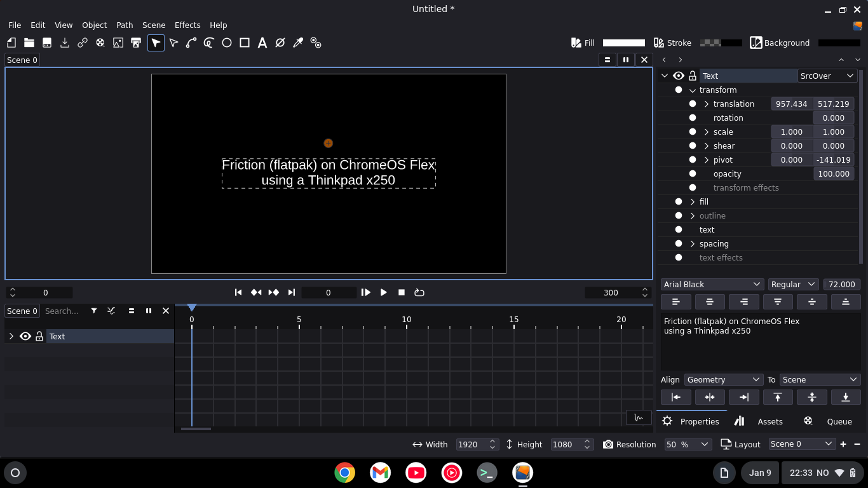Select the null object tool

(x=280, y=43)
